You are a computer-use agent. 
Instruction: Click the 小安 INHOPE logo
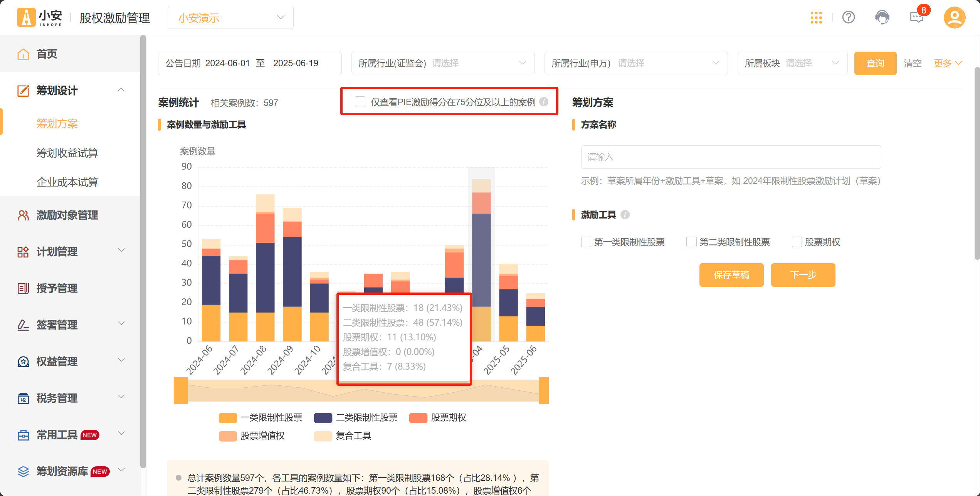click(x=39, y=17)
